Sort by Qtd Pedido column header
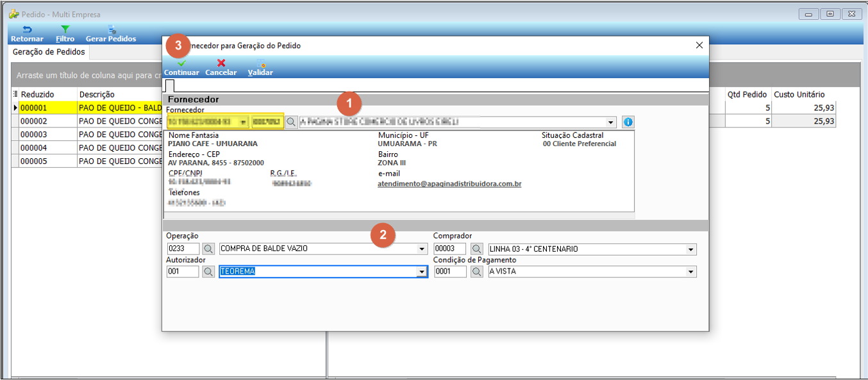The width and height of the screenshot is (868, 380). pyautogui.click(x=747, y=94)
